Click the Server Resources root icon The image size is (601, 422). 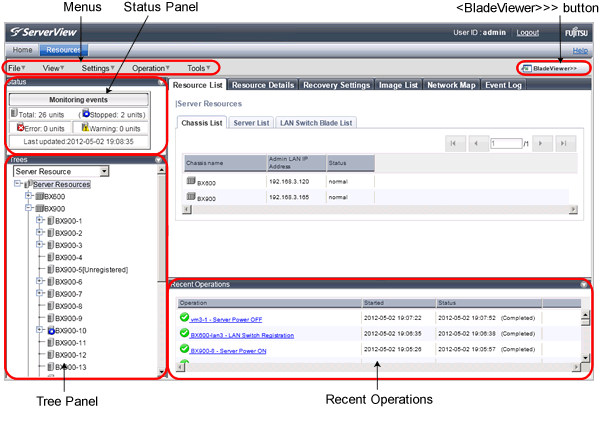pyautogui.click(x=28, y=184)
